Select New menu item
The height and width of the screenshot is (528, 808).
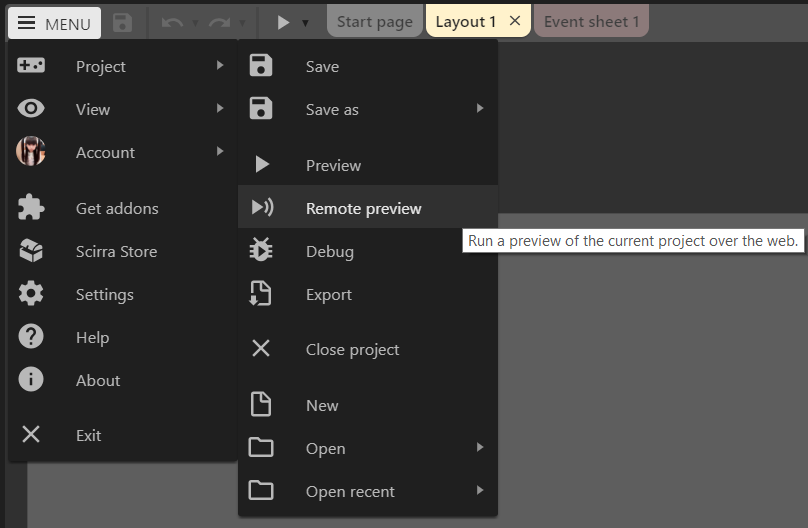coord(368,405)
